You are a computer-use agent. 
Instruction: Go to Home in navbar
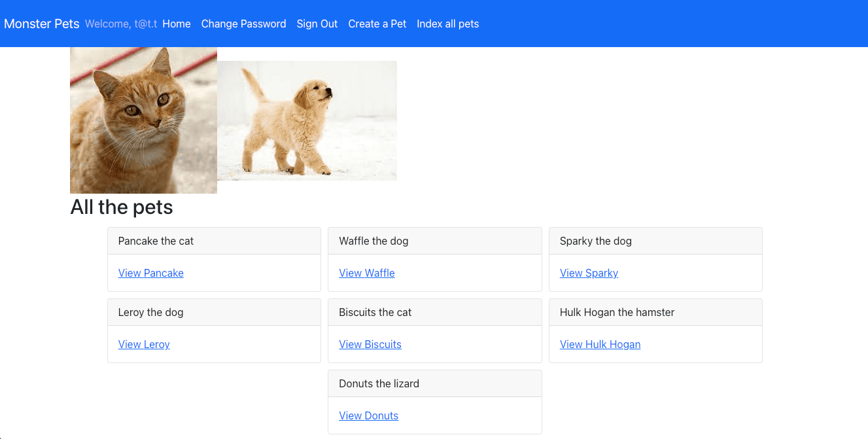(x=177, y=24)
